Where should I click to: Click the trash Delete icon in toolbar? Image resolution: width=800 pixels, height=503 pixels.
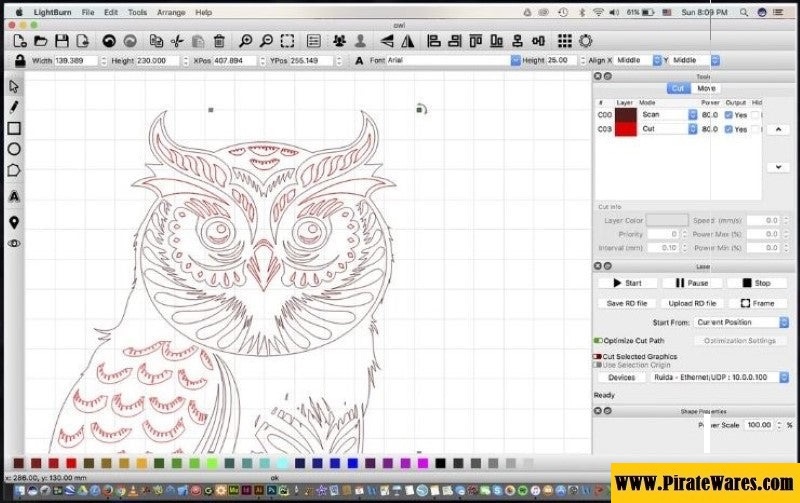tap(220, 41)
